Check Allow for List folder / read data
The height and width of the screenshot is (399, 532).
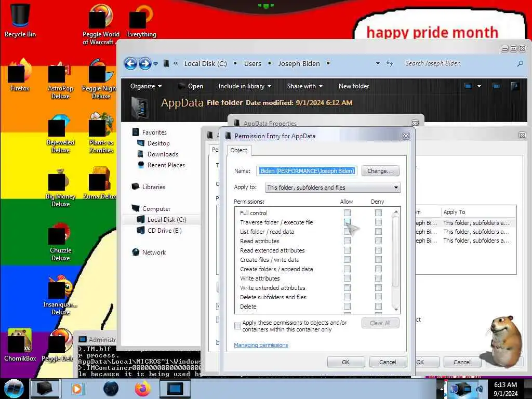[x=347, y=231]
